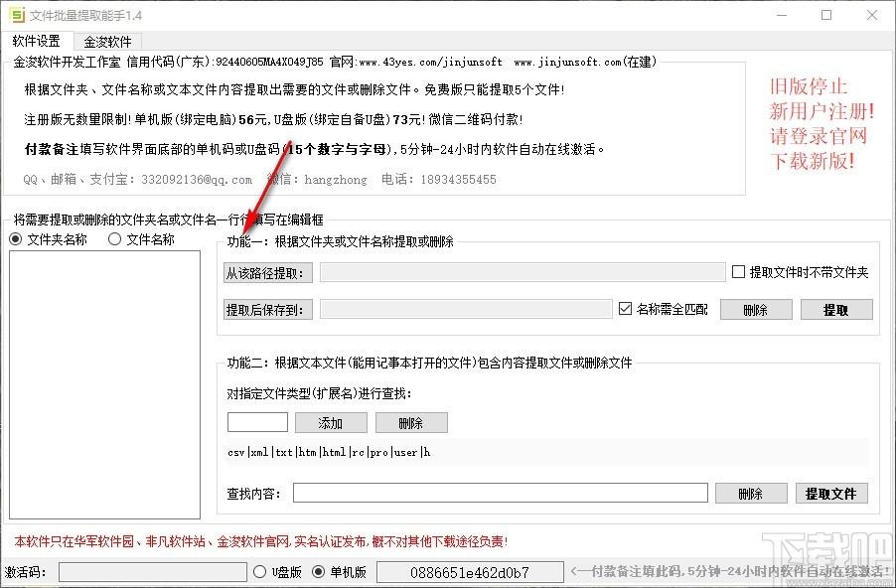896x588 pixels.
Task: Click the 功能二 section heading text
Action: coord(429,363)
